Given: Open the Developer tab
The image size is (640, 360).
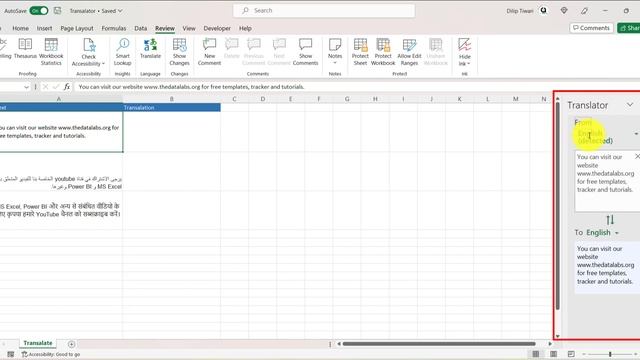Looking at the screenshot, I should coord(217,28).
